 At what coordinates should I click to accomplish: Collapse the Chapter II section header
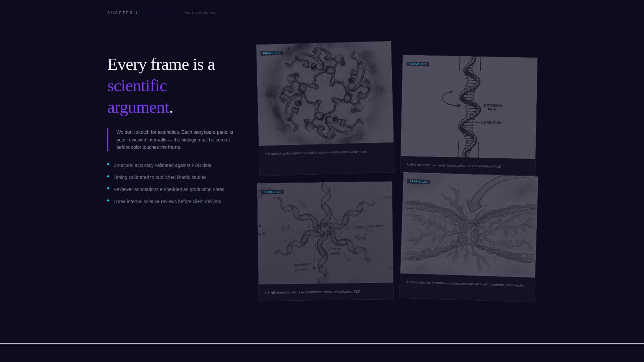[123, 13]
